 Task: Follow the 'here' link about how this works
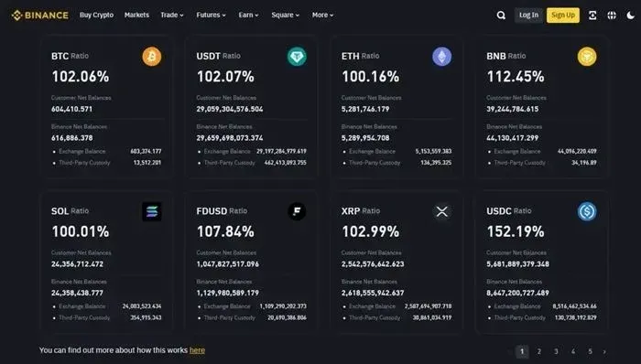coord(197,350)
